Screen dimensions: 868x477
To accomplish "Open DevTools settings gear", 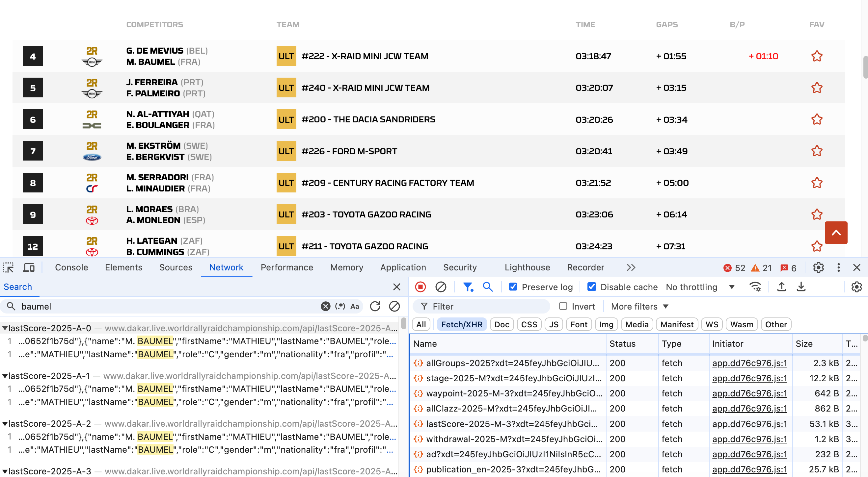I will point(818,267).
